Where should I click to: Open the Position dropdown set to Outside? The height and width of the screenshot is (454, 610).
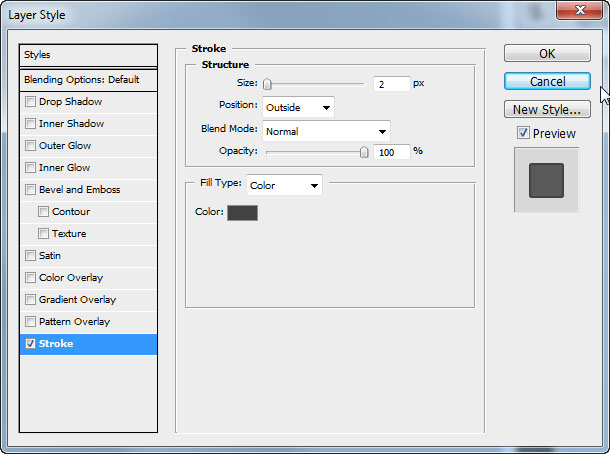point(298,107)
